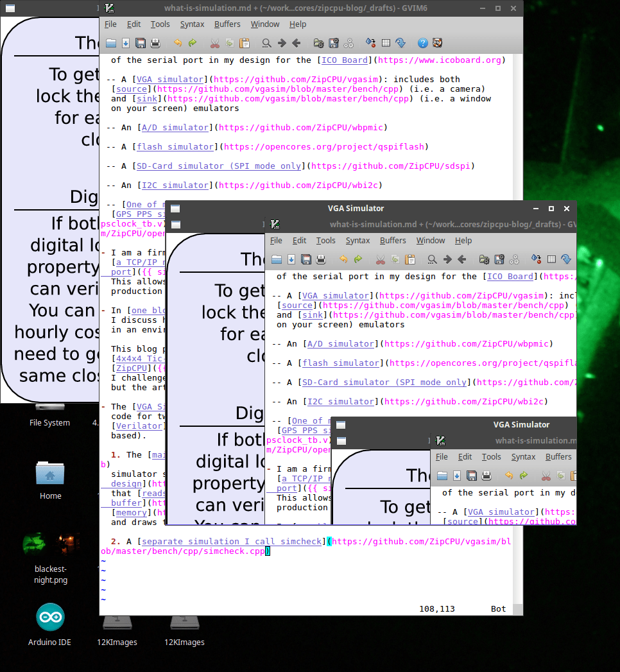
Task: Click the Open file icon in the top GVIM6 toolbar
Action: [x=111, y=43]
